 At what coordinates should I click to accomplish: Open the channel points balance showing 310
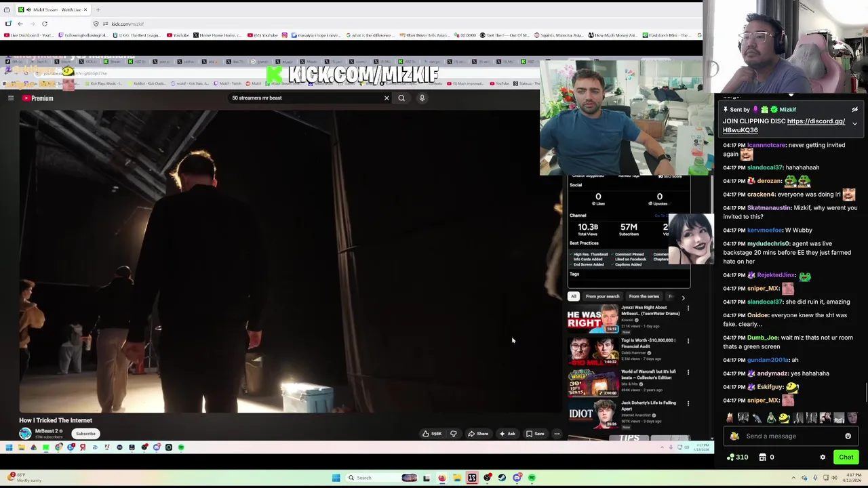(x=737, y=457)
